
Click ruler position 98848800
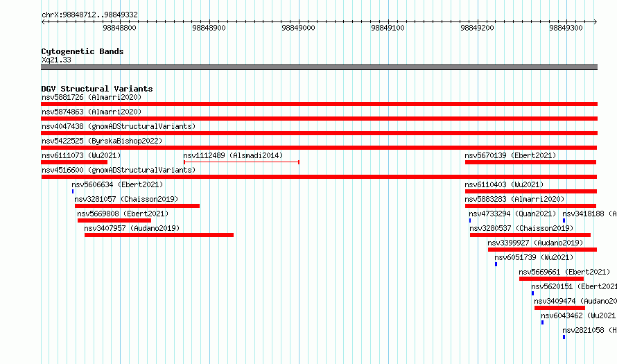[x=120, y=28]
